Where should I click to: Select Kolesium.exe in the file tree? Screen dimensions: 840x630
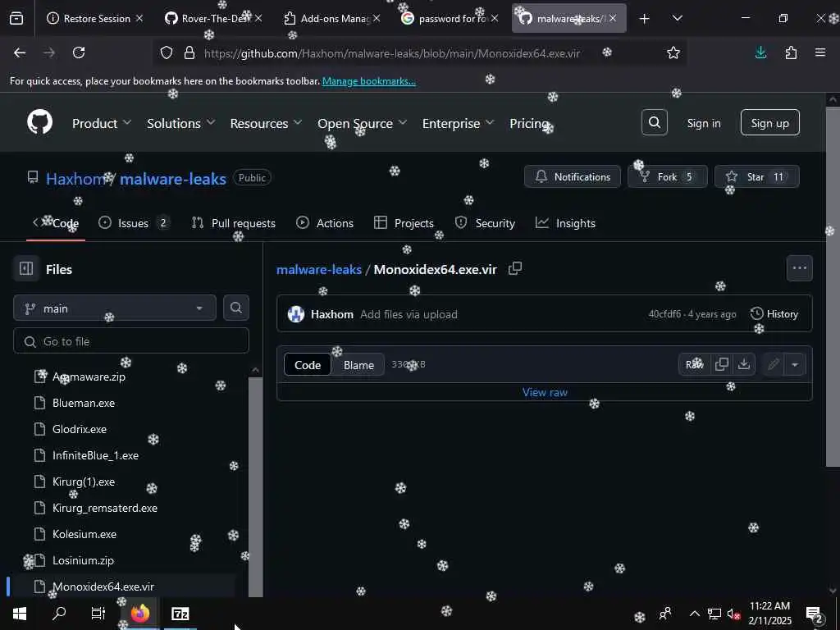point(84,534)
